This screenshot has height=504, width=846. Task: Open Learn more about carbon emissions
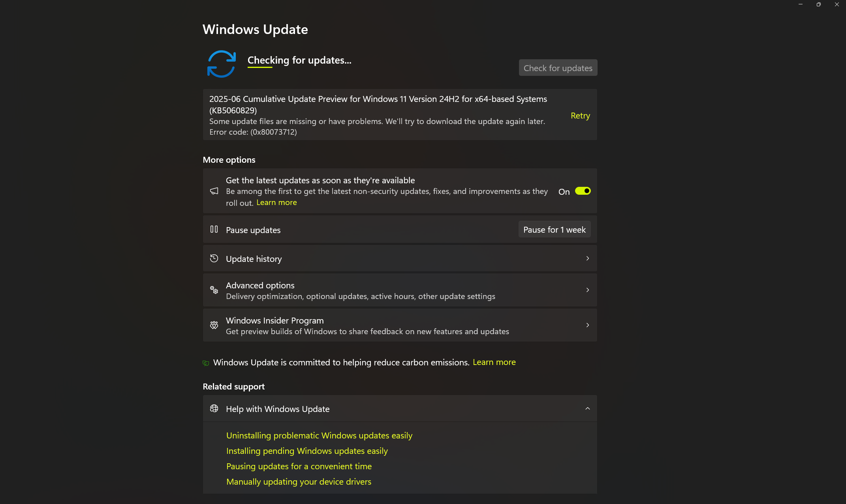point(494,362)
